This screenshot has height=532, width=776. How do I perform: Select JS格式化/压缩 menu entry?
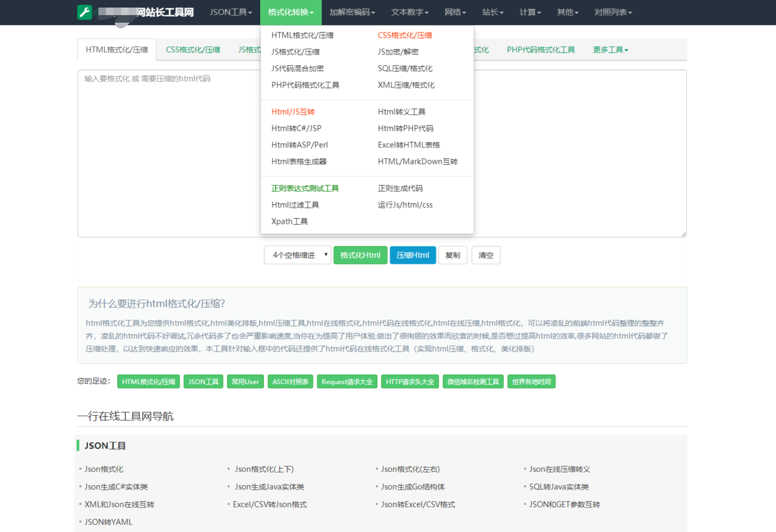(295, 51)
